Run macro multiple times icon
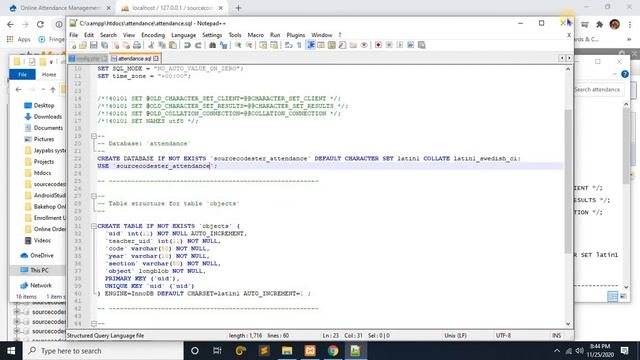 [411, 45]
